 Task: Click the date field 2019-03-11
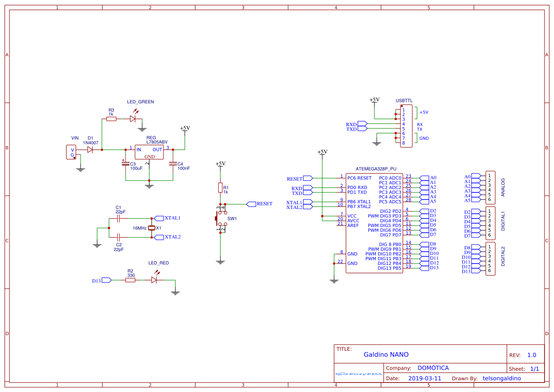pos(425,378)
